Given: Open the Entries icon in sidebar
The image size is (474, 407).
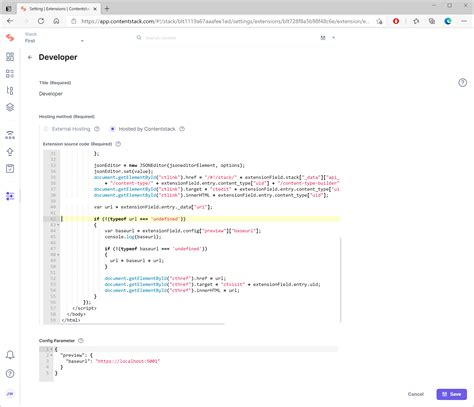Looking at the screenshot, I should point(10,73).
